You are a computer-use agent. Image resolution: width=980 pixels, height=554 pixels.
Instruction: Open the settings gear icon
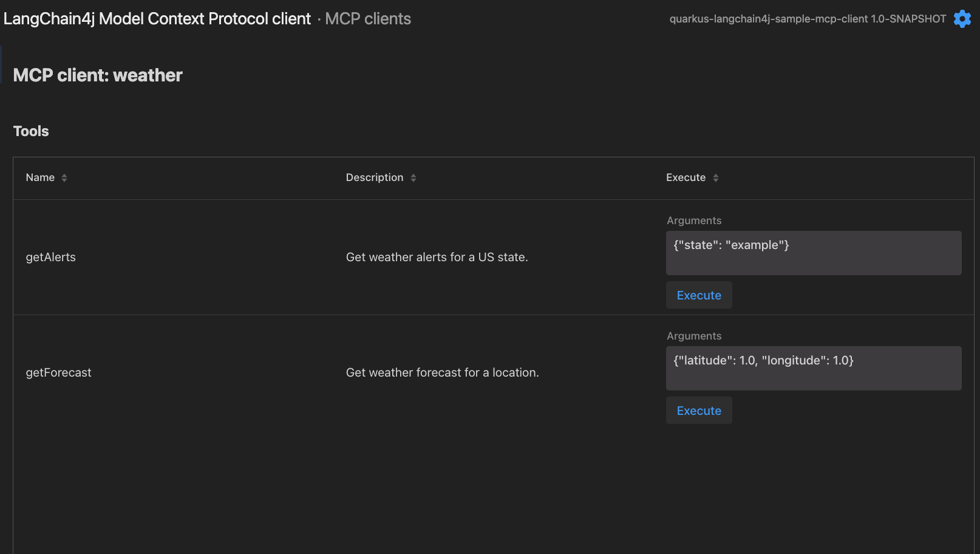(x=962, y=18)
